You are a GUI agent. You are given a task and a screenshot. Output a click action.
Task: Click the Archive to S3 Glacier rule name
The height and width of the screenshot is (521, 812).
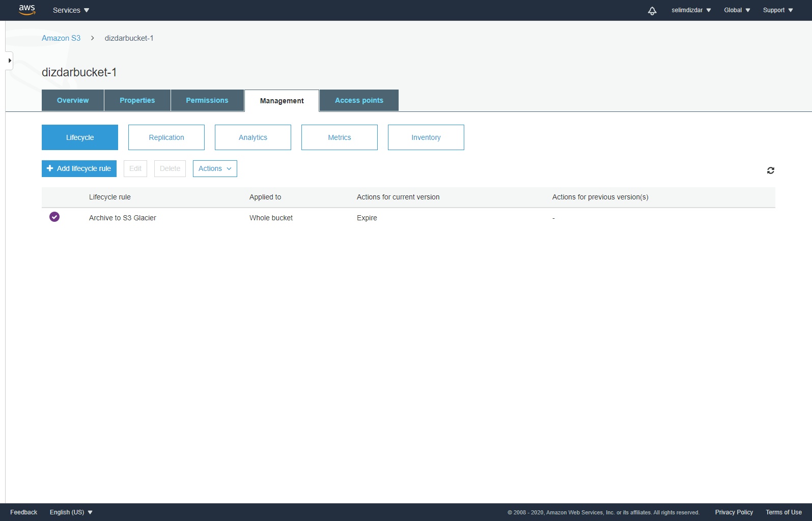click(123, 218)
